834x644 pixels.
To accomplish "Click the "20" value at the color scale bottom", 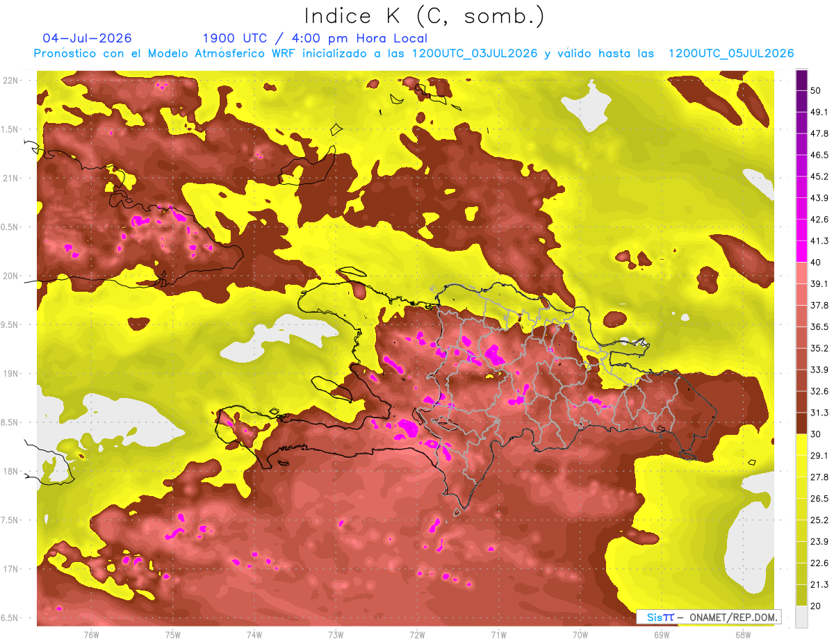I will pos(816,606).
